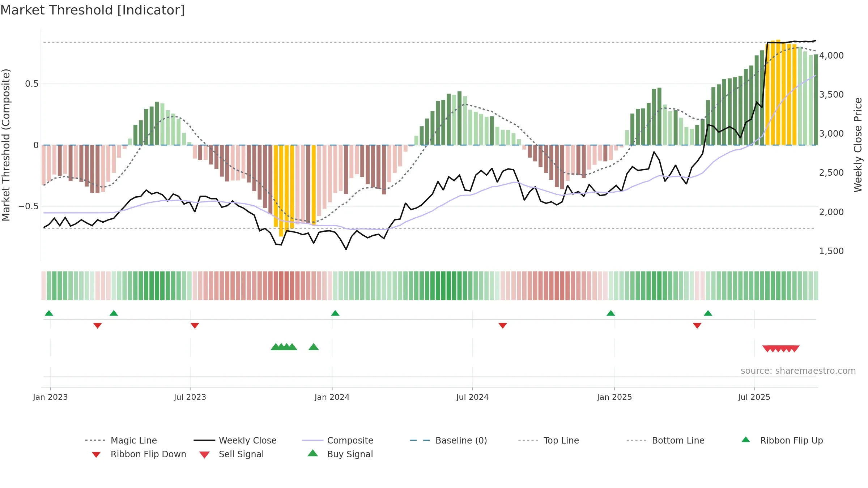Toggle the Top Line legend entry
The height and width of the screenshot is (488, 868).
pyautogui.click(x=549, y=440)
